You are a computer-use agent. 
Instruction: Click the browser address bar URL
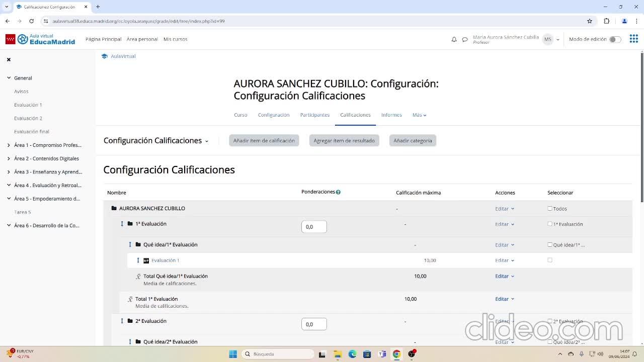138,21
